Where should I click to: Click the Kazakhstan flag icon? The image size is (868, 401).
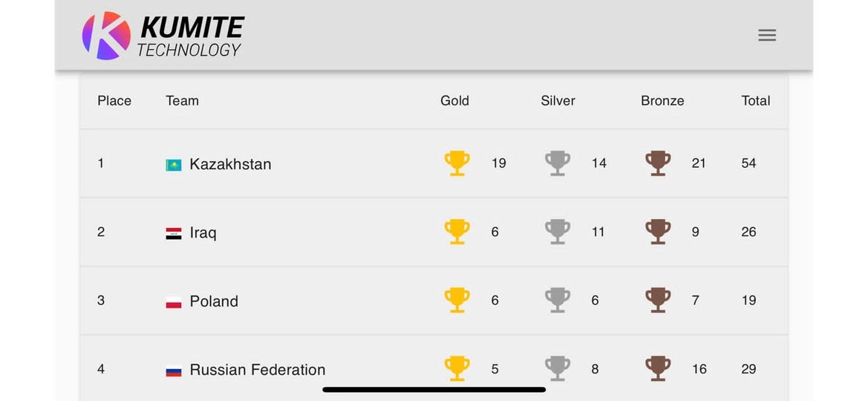(x=174, y=165)
